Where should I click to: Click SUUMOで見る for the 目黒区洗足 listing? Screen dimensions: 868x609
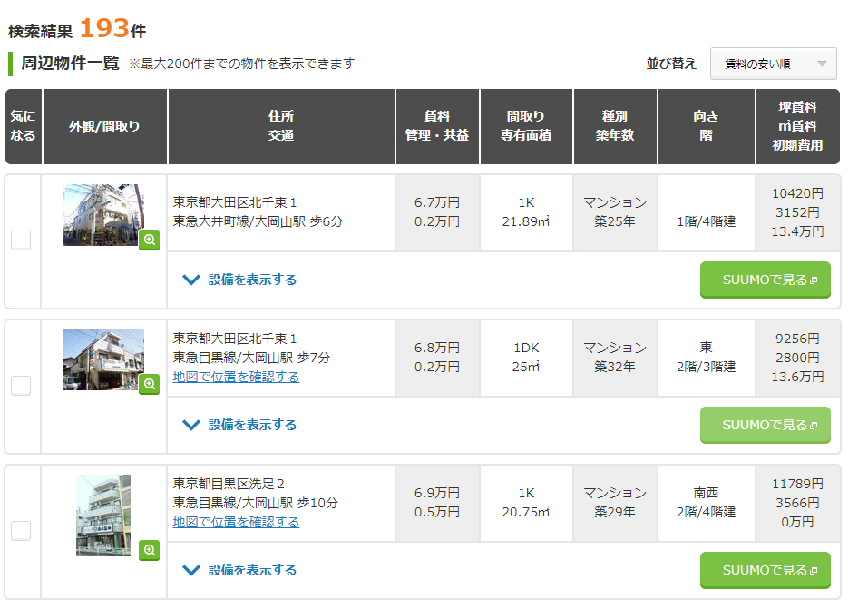765,570
